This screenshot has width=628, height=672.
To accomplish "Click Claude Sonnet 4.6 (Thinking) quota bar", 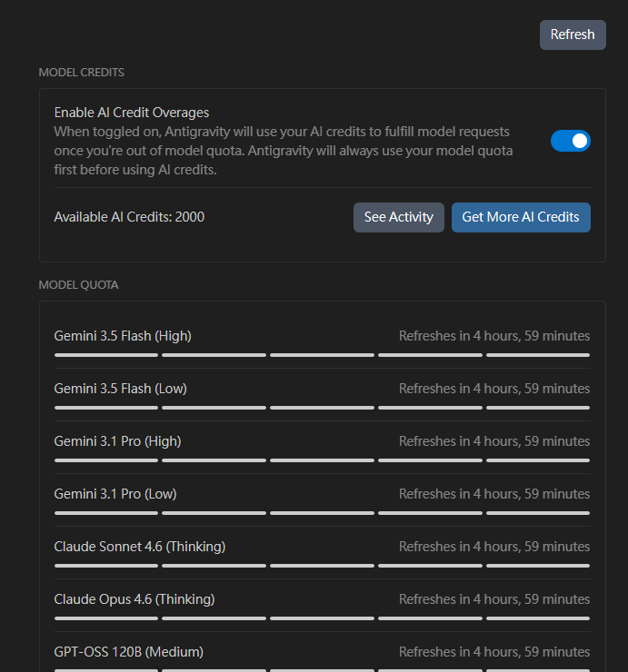I will (322, 566).
